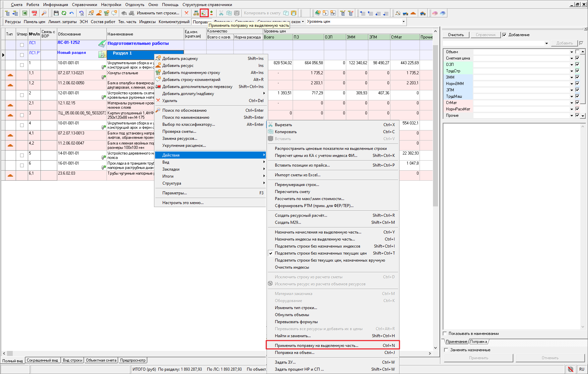
Task: Click the highlighted apply-correction toolbar icon
Action: [204, 13]
